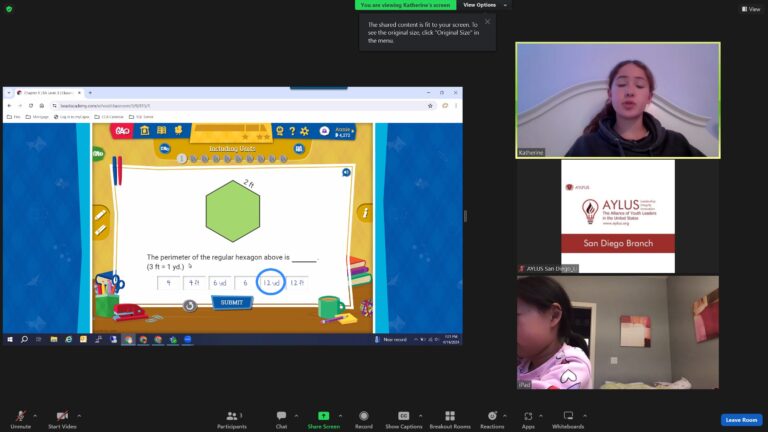
Task: Unmute the microphone in Zoom
Action: click(x=21, y=419)
